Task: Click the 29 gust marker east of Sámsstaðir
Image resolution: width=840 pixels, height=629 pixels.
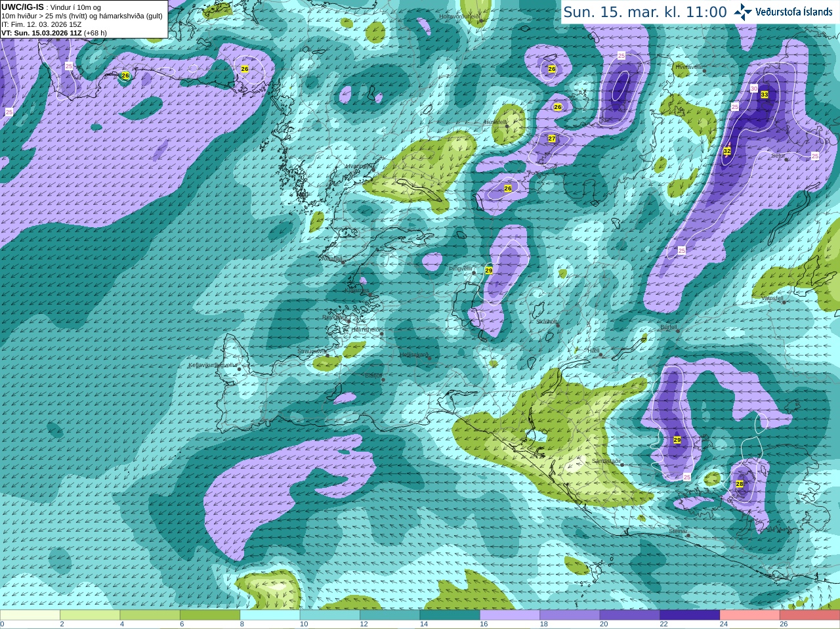Action: point(677,440)
